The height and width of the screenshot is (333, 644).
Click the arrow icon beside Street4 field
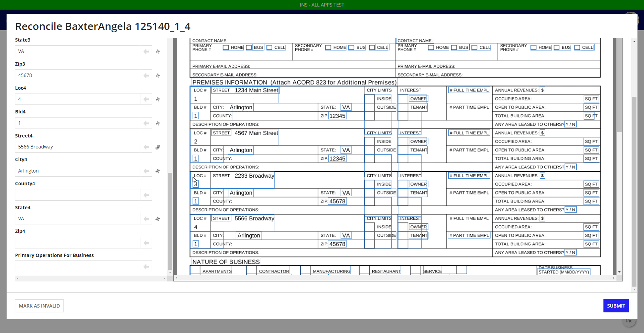tap(146, 147)
